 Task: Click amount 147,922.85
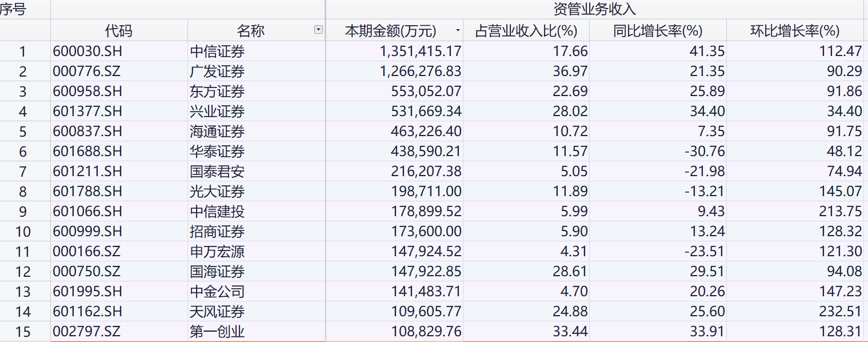coord(394,272)
